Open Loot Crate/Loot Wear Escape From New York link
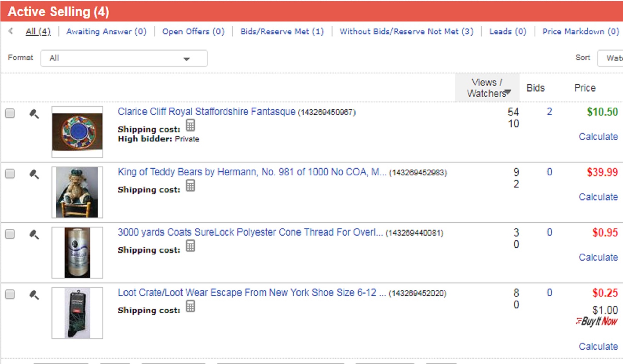 click(252, 293)
